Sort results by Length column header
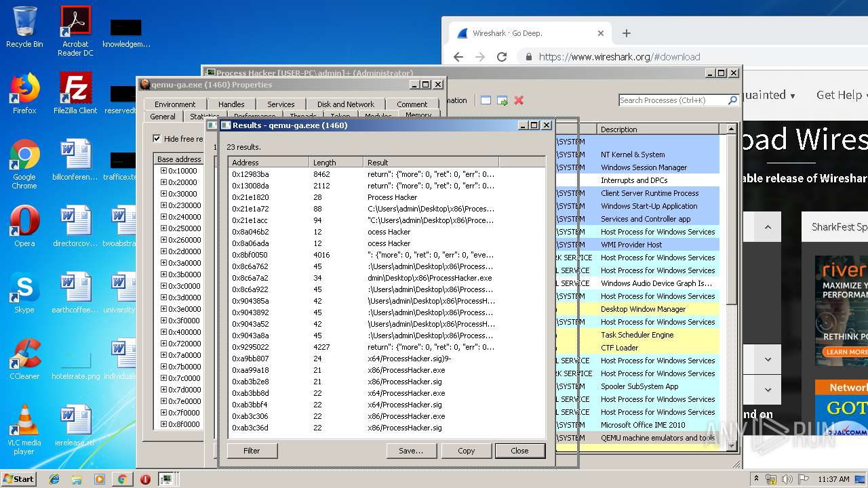This screenshot has height=488, width=868. [336, 163]
